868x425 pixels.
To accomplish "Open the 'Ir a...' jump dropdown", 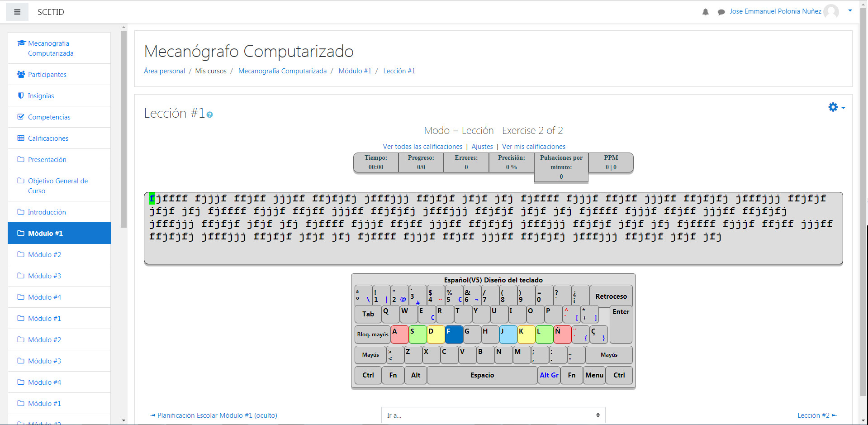I will pyautogui.click(x=493, y=415).
